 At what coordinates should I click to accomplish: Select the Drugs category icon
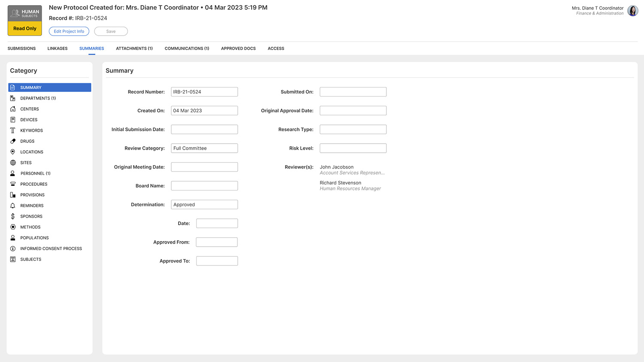point(13,141)
